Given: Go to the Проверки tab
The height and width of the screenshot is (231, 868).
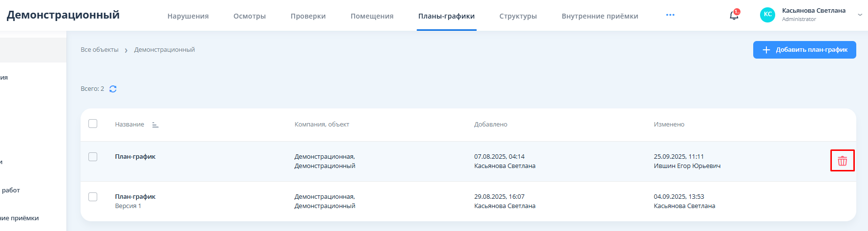Looking at the screenshot, I should [308, 16].
